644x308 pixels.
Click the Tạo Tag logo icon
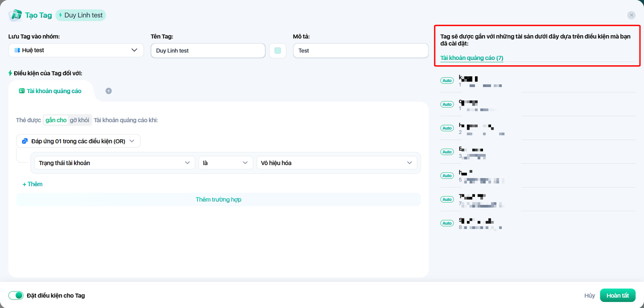(16, 15)
